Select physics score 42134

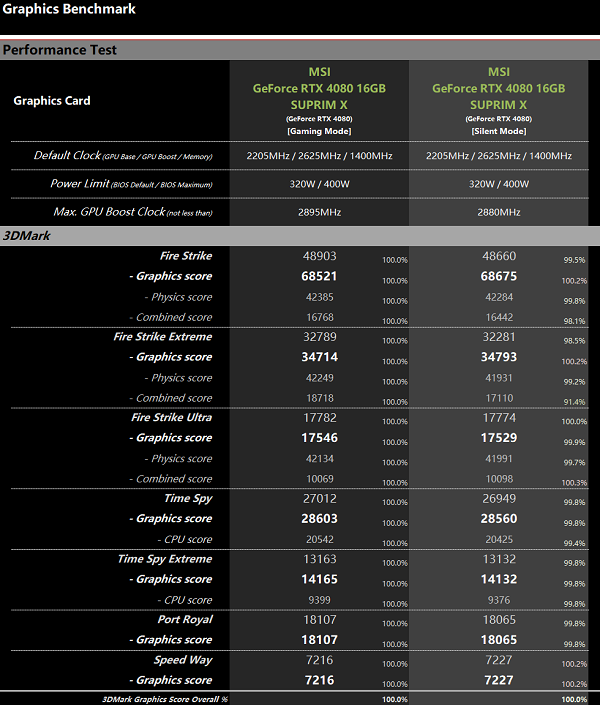(319, 459)
